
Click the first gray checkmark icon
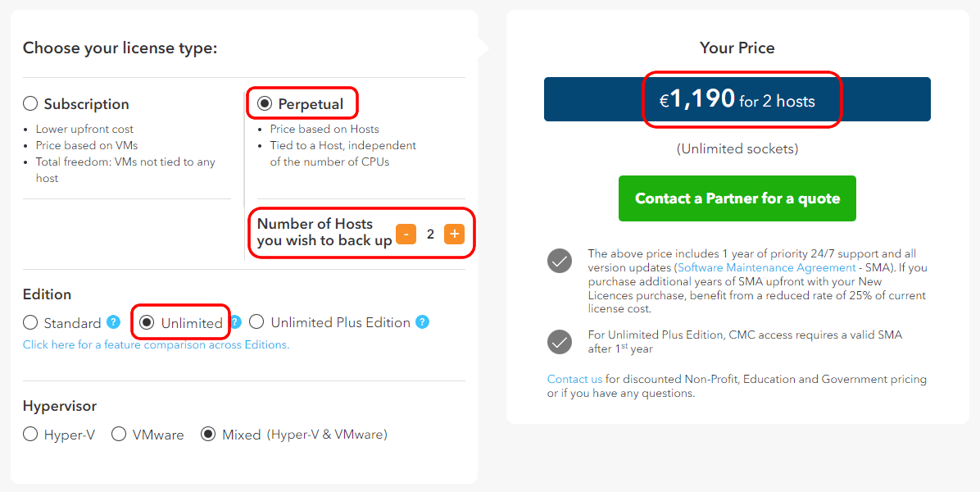(x=560, y=261)
